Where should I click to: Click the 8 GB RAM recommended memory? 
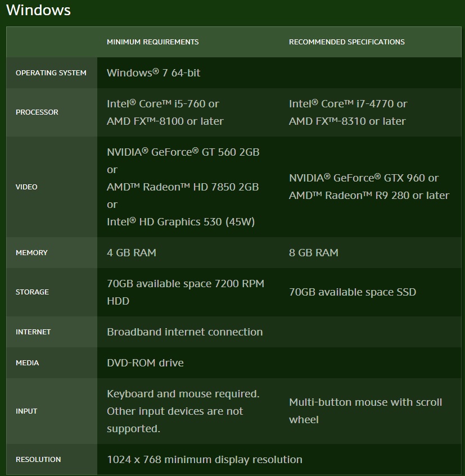pos(314,253)
